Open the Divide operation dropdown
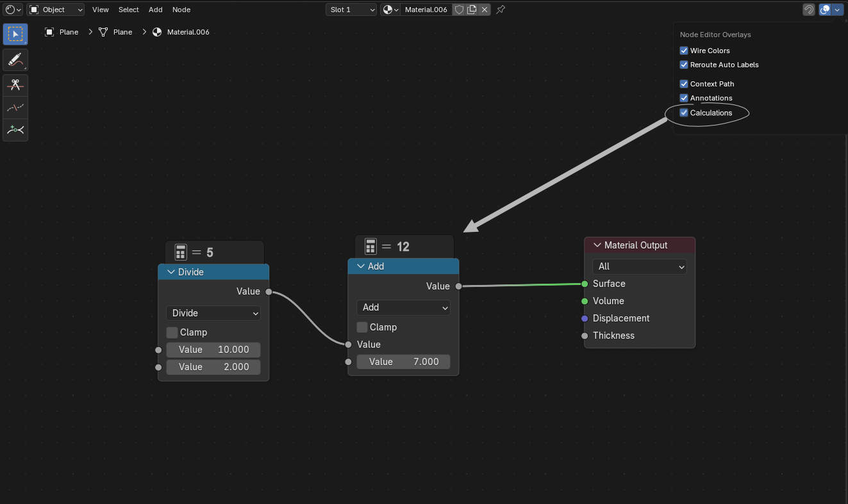This screenshot has width=848, height=504. (213, 313)
